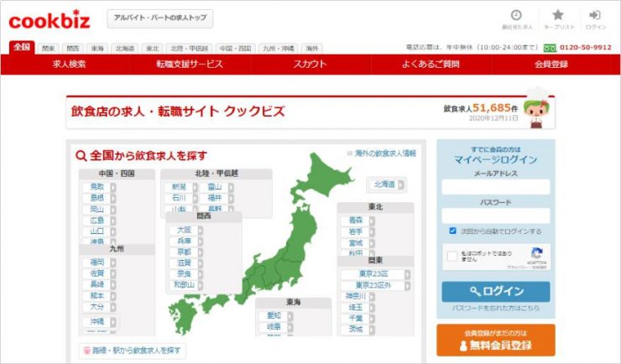Open the 海外の飲食求人情報 link
The width and height of the screenshot is (621, 364).
pos(385,153)
